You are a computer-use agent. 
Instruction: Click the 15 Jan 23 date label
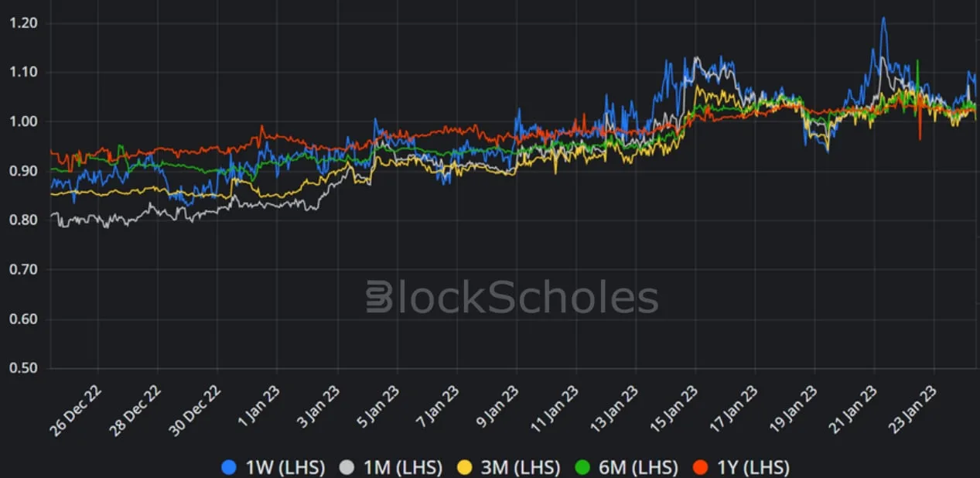point(675,409)
